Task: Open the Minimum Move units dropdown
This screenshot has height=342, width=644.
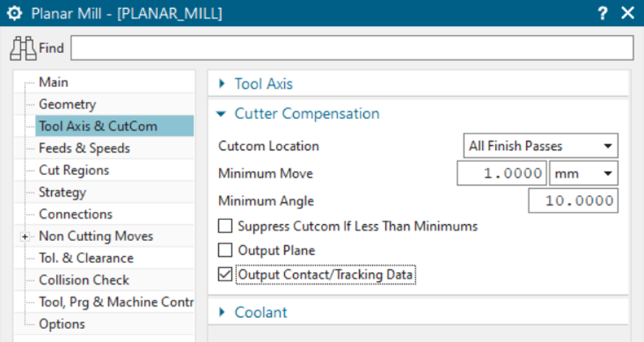Action: coord(583,174)
